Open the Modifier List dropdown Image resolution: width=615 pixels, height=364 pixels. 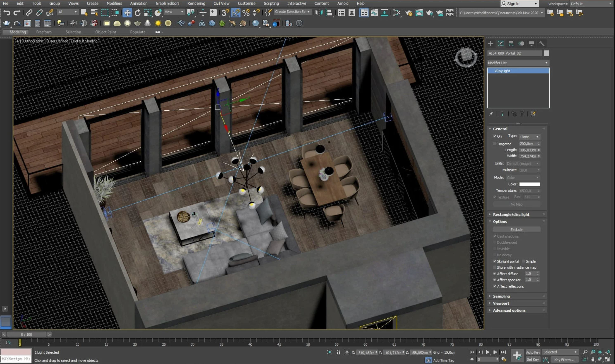tap(518, 63)
